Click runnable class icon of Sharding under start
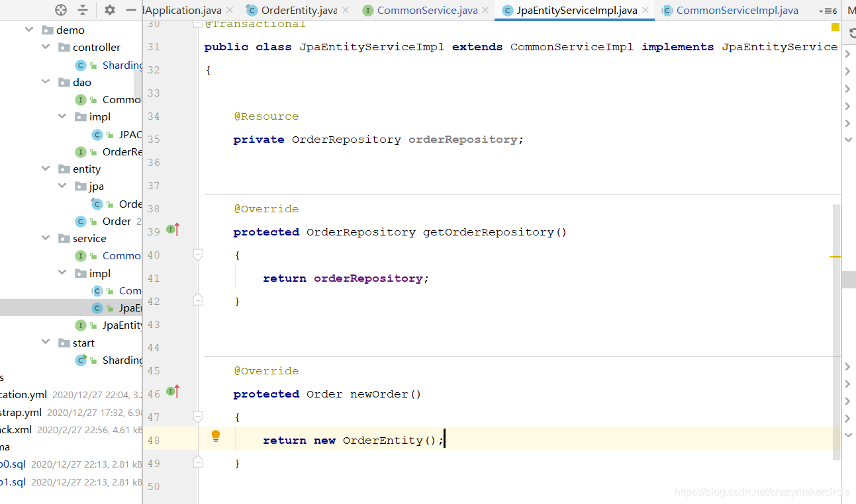This screenshot has width=856, height=504. click(81, 360)
